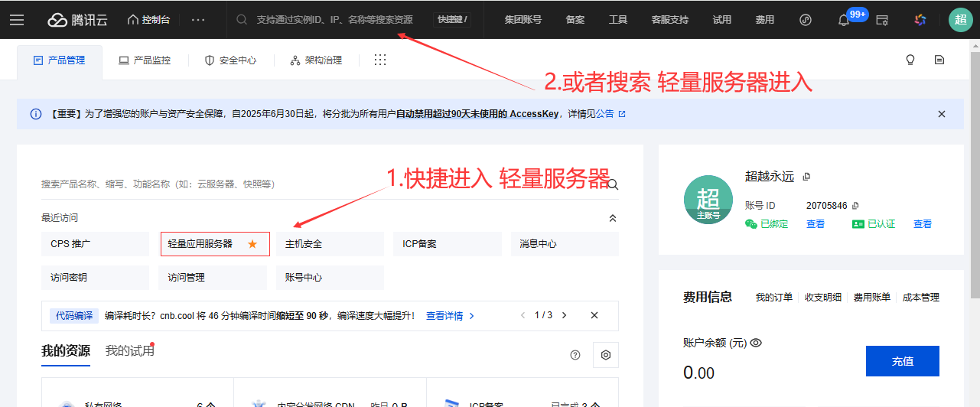The height and width of the screenshot is (407, 980).
Task: Open 成本管理 link
Action: point(921,298)
